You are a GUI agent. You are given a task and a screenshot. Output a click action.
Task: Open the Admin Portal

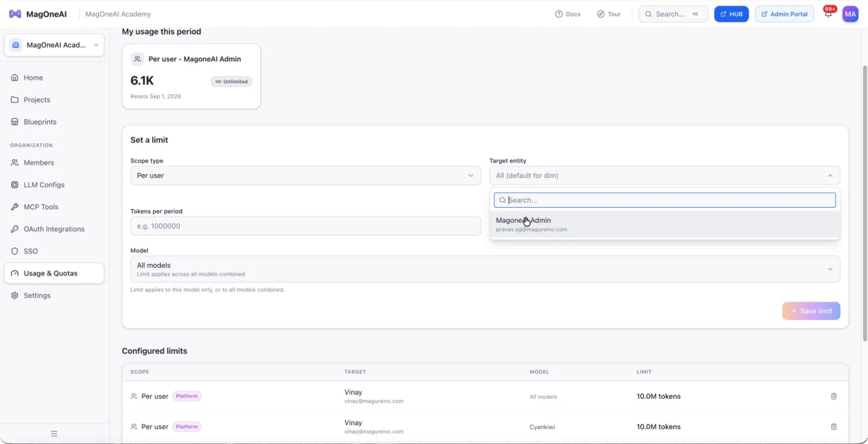[x=784, y=14]
